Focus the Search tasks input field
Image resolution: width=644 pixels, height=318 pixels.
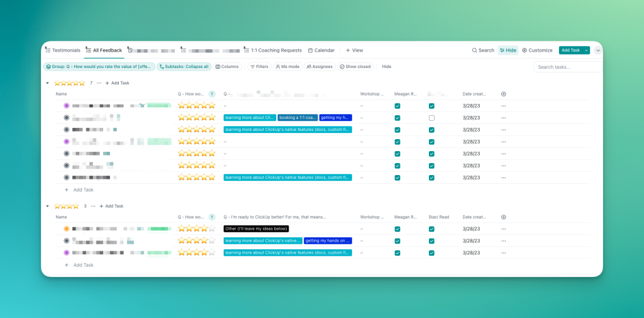[568, 67]
